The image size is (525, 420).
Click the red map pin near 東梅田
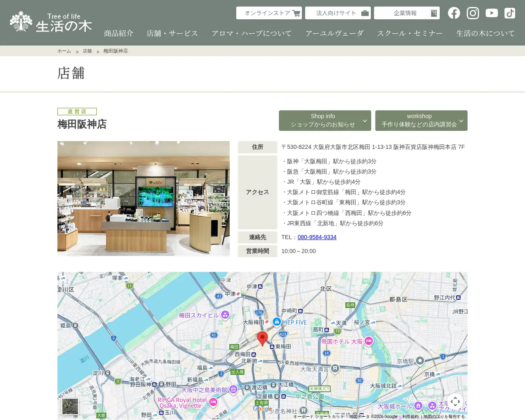pyautogui.click(x=262, y=338)
